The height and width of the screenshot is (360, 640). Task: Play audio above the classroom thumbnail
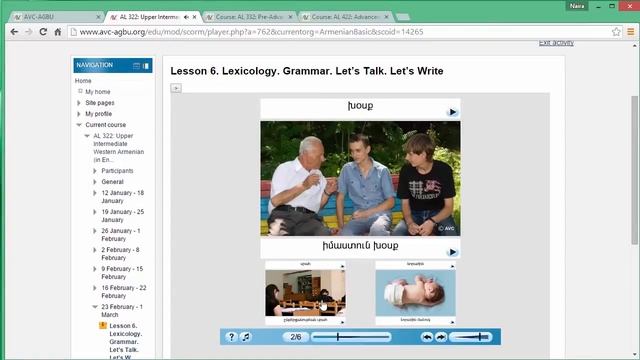click(x=342, y=266)
